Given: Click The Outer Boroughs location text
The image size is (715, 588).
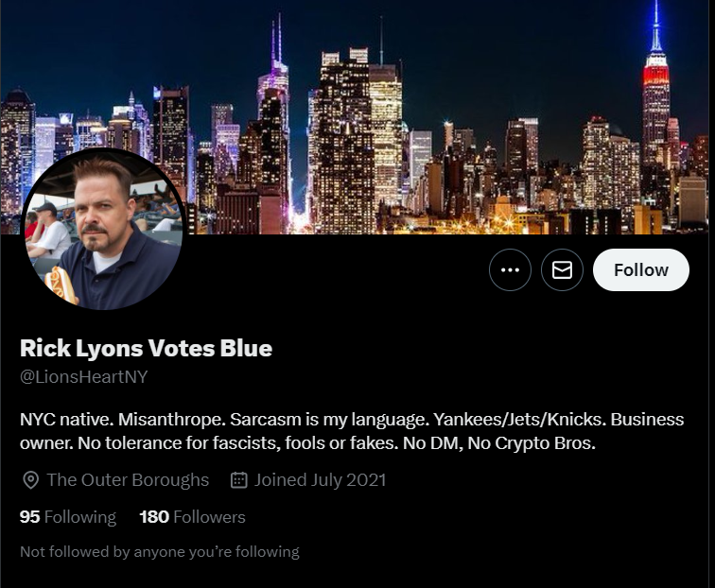Looking at the screenshot, I should coord(128,480).
